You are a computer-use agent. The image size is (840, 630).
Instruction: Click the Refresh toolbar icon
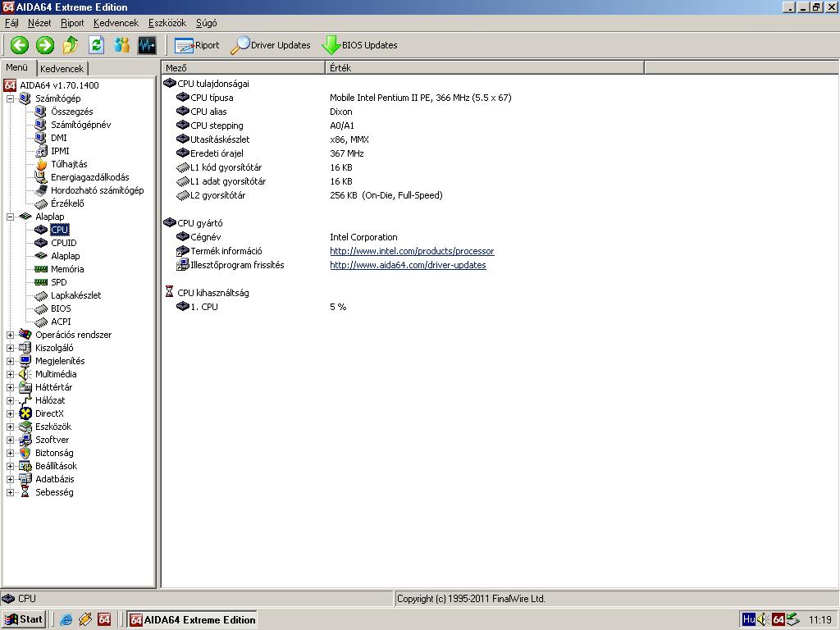tap(97, 45)
